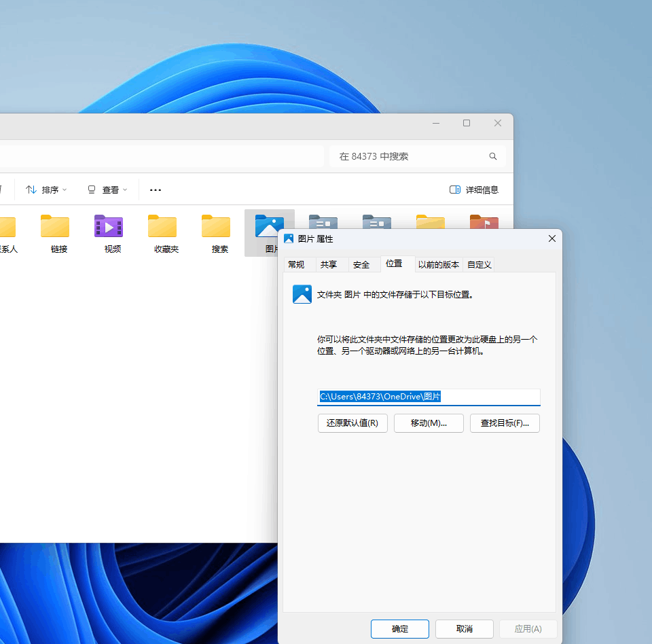Open the more options ellipsis menu
Image resolution: width=652 pixels, height=644 pixels.
click(x=156, y=190)
